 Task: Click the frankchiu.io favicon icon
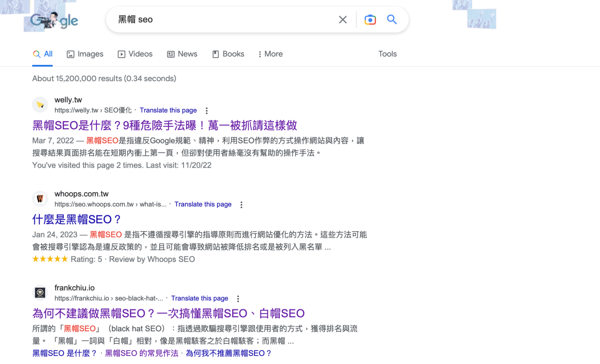click(x=40, y=292)
